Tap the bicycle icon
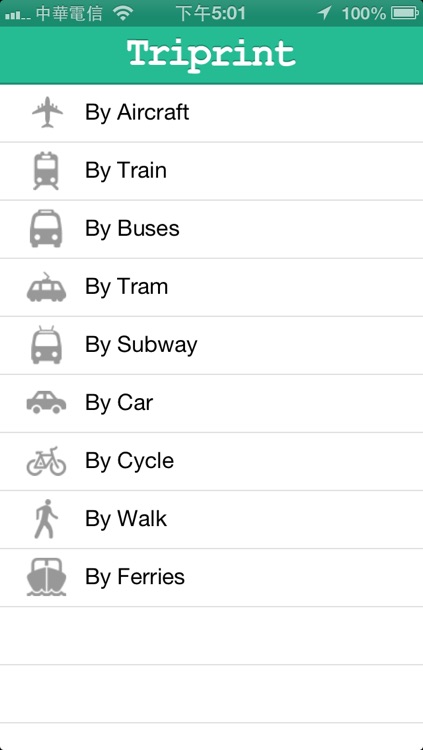The width and height of the screenshot is (423, 750). click(46, 461)
